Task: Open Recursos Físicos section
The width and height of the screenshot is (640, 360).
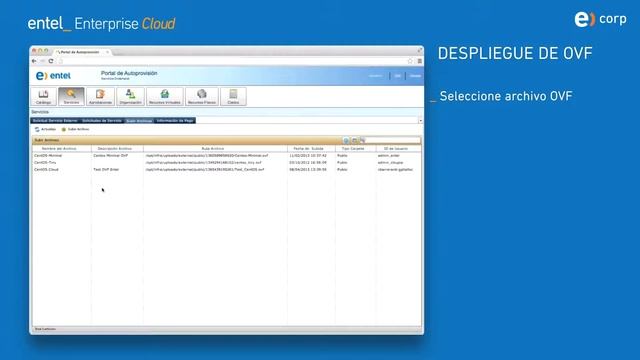Action: [202, 96]
